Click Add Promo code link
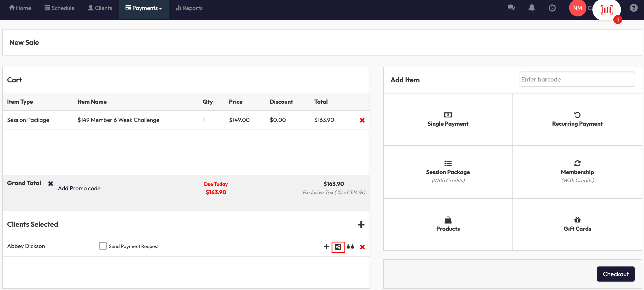The height and width of the screenshot is (290, 644). [x=79, y=188]
